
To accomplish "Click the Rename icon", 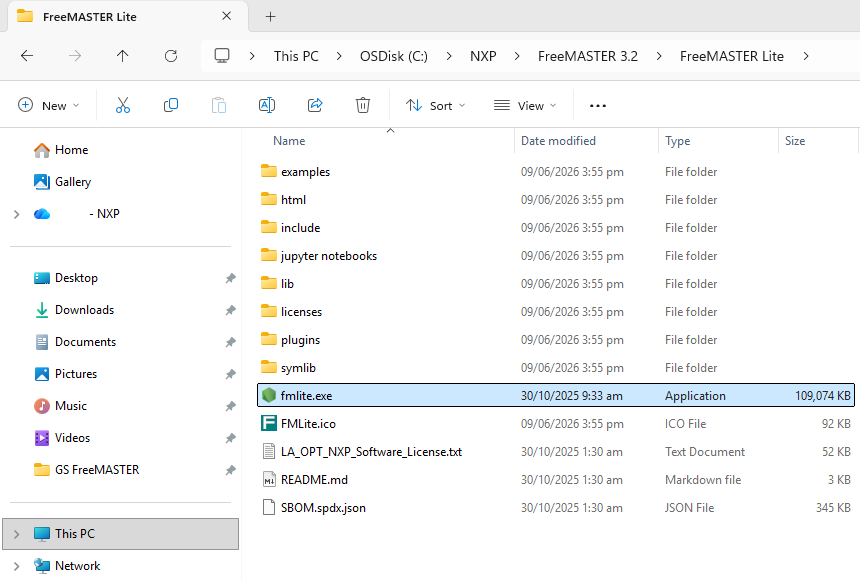I will pos(267,105).
